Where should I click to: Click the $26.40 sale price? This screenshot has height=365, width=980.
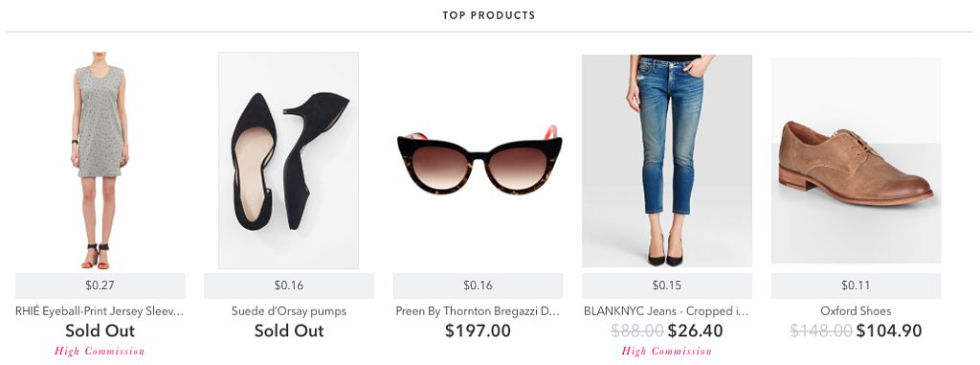coord(695,331)
